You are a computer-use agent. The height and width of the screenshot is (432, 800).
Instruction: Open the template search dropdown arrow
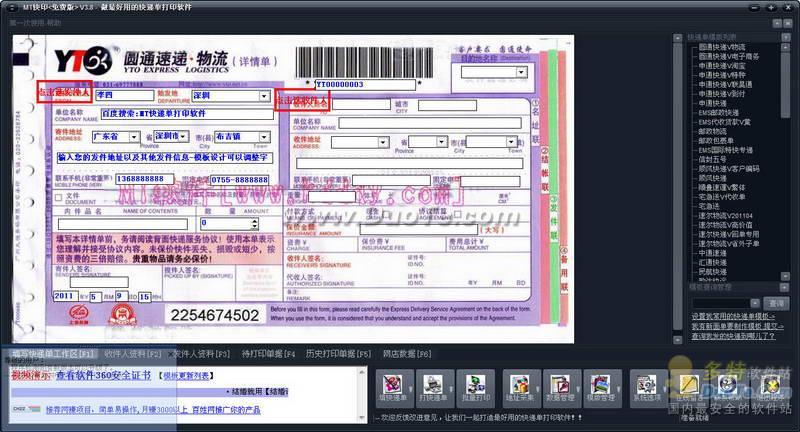pyautogui.click(x=755, y=303)
